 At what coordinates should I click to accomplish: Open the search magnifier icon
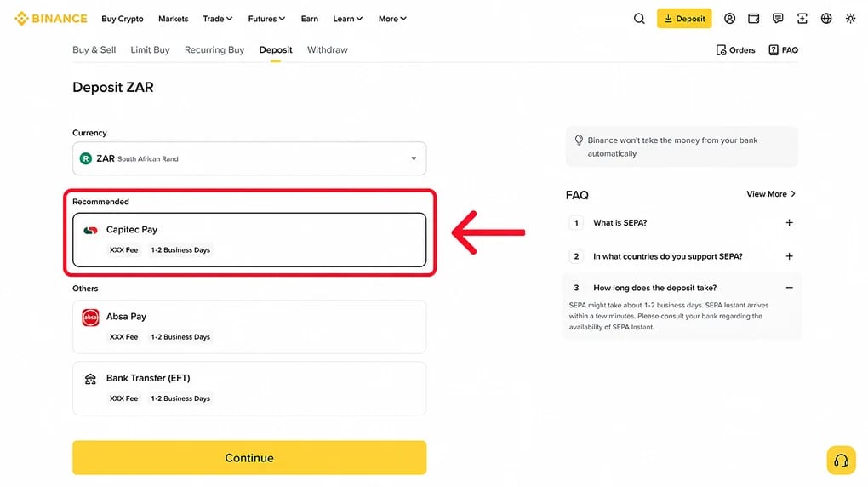(x=639, y=18)
